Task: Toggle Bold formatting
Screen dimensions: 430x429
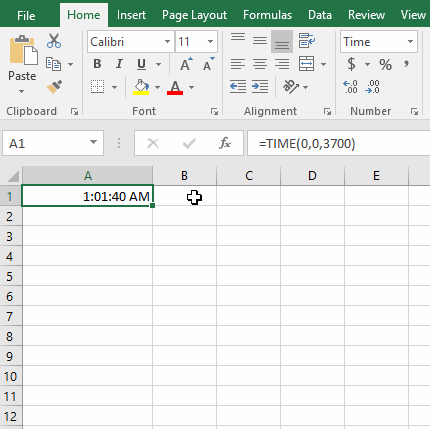Action: 97,64
